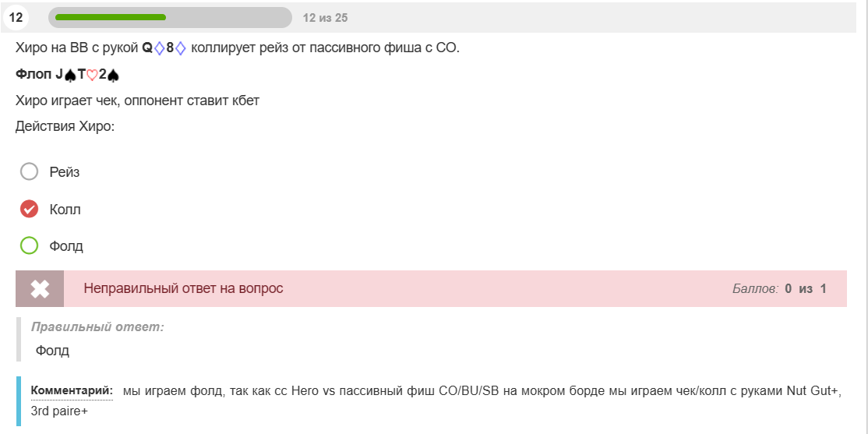Select the checked Колл radio button

(29, 209)
